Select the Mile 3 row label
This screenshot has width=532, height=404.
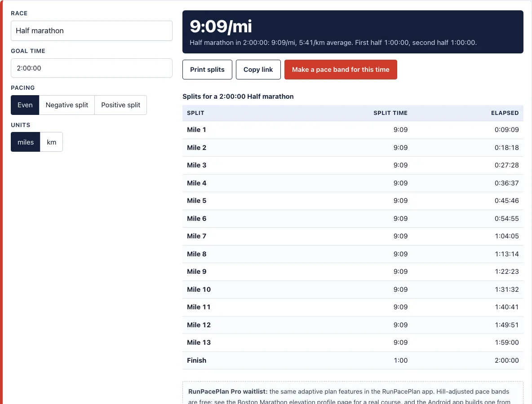[x=196, y=165]
